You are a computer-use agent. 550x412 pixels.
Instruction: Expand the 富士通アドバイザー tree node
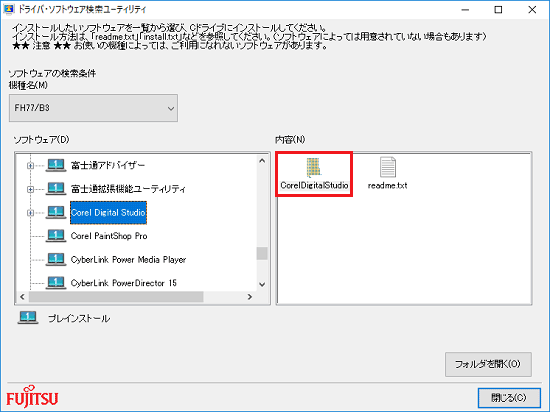click(31, 166)
